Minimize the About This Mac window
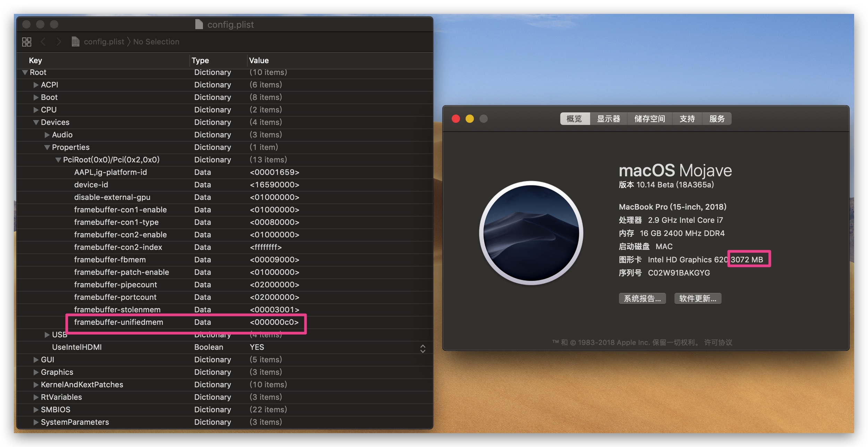 (470, 119)
